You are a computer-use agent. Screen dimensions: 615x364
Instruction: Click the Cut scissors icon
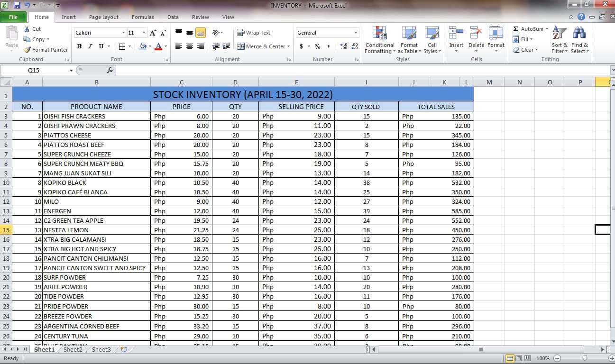[x=27, y=29]
